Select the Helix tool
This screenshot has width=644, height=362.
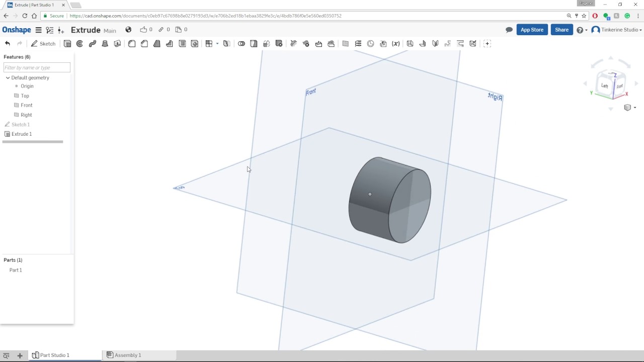358,44
